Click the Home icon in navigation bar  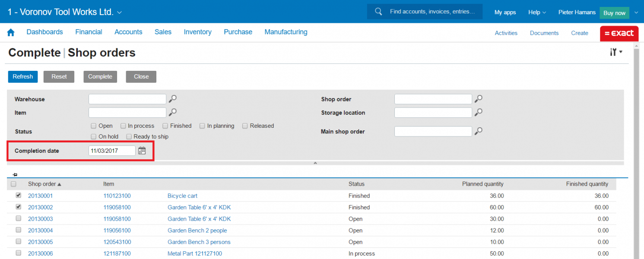point(11,32)
